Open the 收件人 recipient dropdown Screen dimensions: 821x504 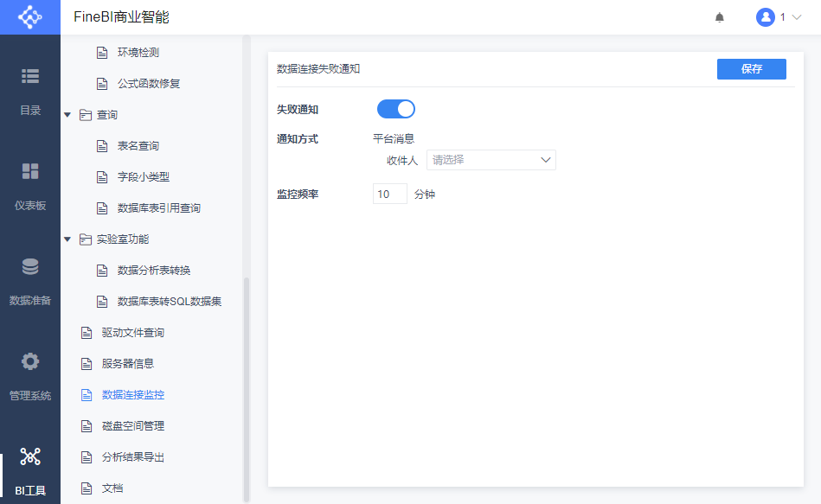491,160
